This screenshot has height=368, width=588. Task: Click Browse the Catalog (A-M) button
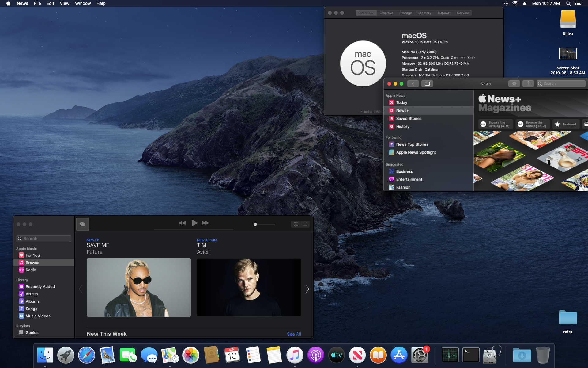(x=496, y=124)
